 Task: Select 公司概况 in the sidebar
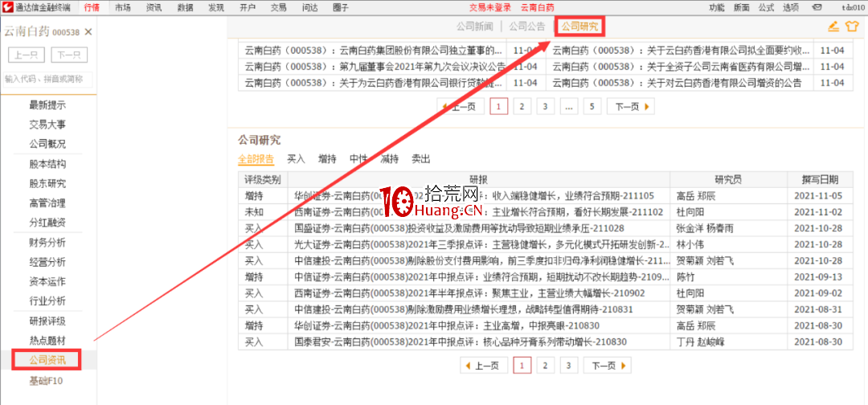47,144
